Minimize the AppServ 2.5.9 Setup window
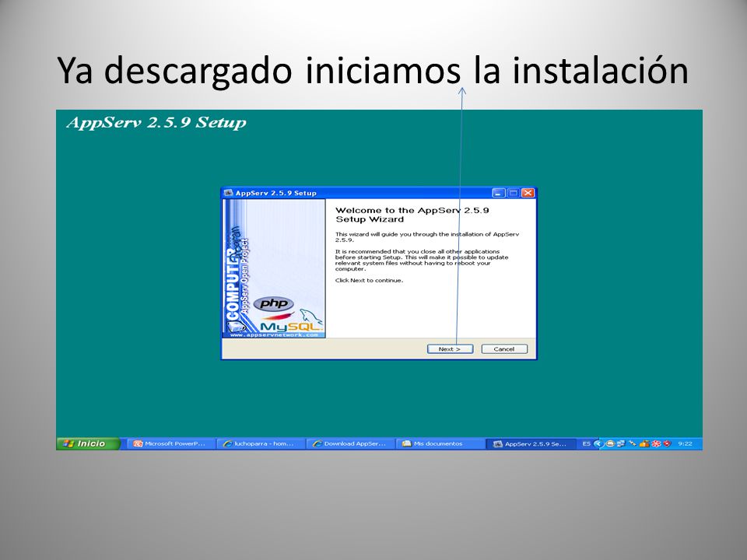Viewport: 747px width, 560px height. point(498,193)
